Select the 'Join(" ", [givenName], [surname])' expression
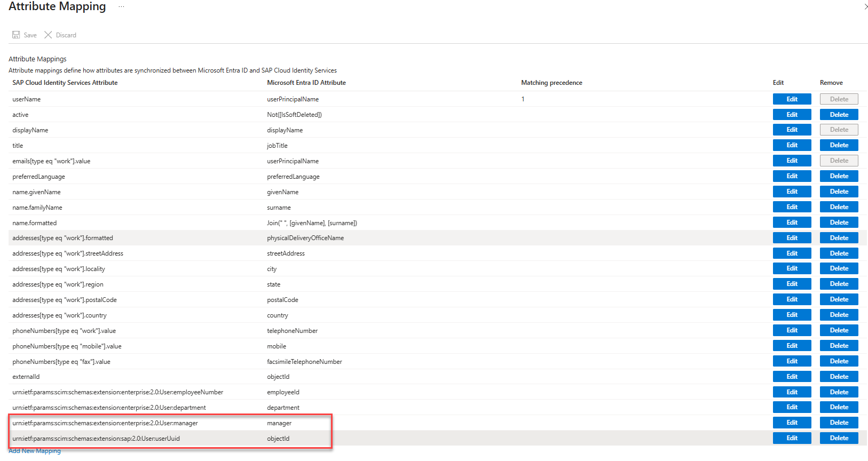This screenshot has width=868, height=461. click(x=312, y=223)
